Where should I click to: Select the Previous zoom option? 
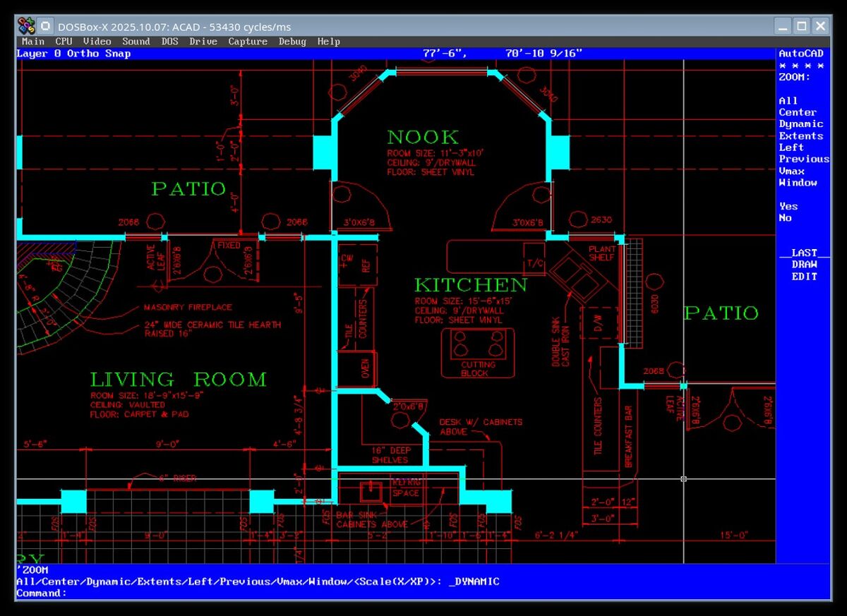pyautogui.click(x=803, y=159)
